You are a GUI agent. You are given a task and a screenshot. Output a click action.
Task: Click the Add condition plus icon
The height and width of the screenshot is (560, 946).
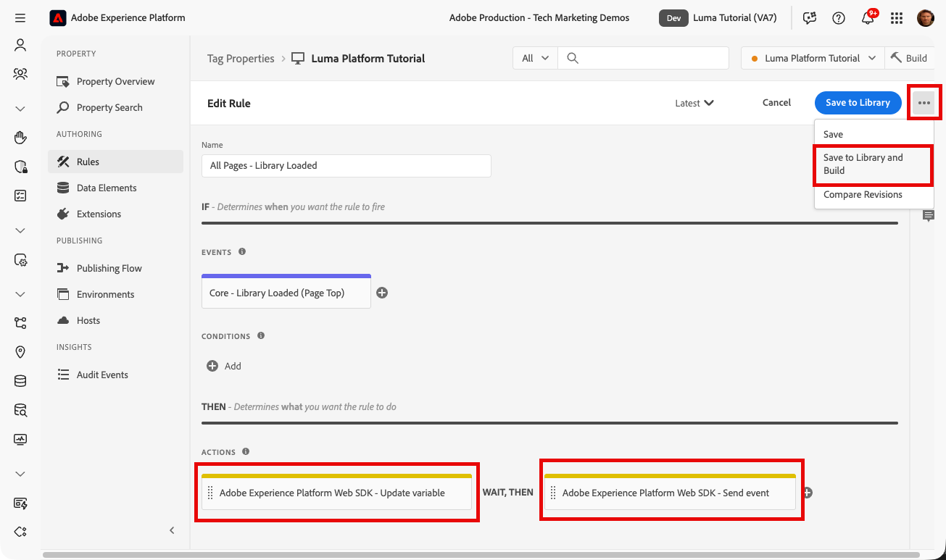212,366
